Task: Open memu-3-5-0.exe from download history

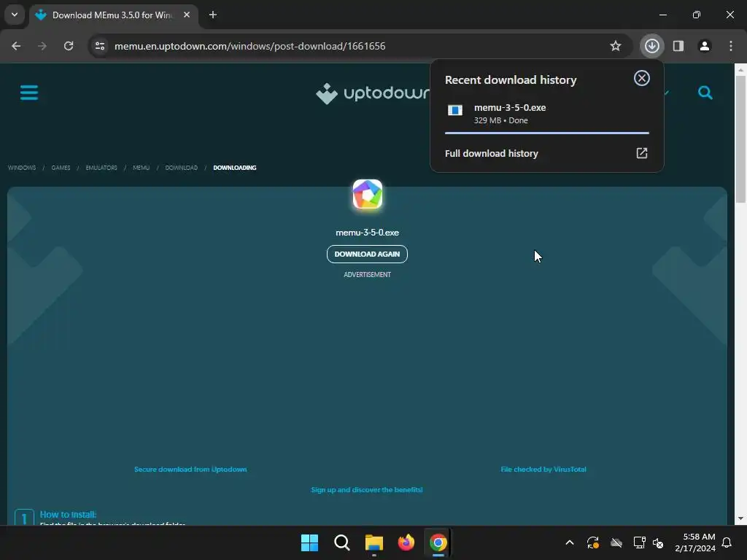Action: pos(546,114)
